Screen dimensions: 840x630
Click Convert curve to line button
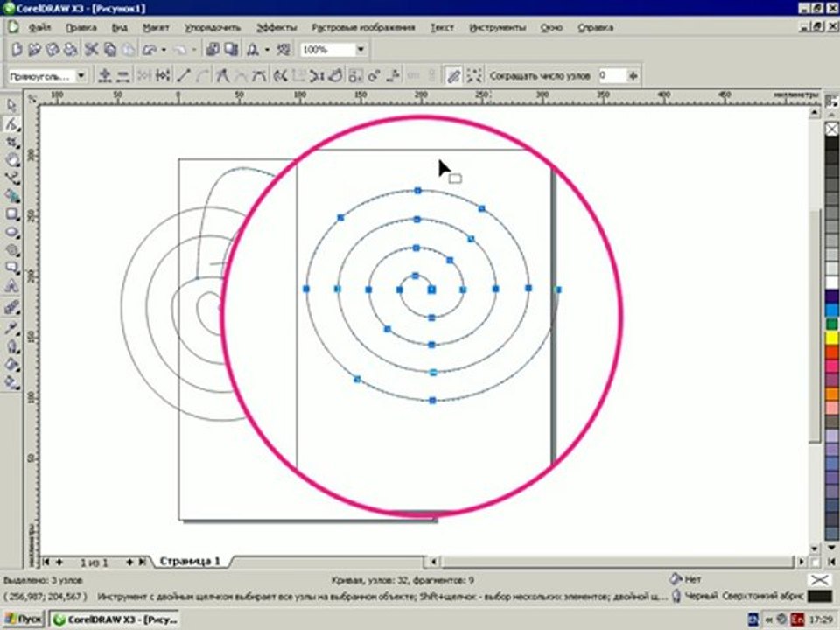click(x=184, y=76)
